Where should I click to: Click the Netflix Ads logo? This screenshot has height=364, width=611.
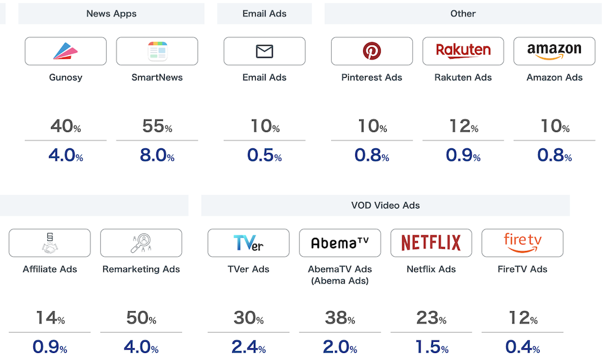pos(431,243)
